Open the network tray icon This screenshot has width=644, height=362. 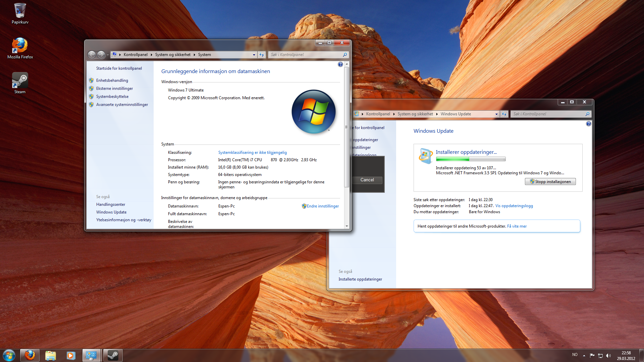click(x=600, y=356)
